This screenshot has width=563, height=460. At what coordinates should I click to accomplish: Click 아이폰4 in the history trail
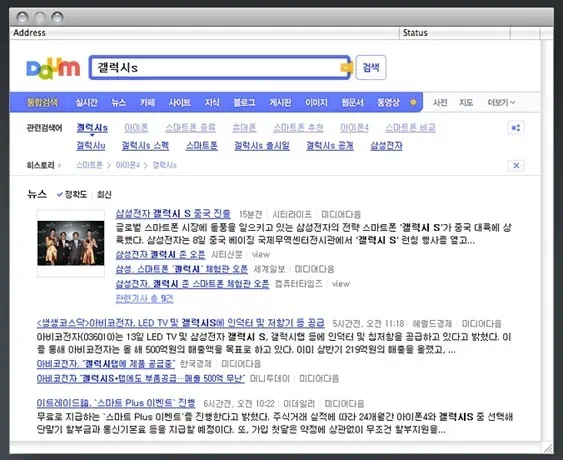127,165
